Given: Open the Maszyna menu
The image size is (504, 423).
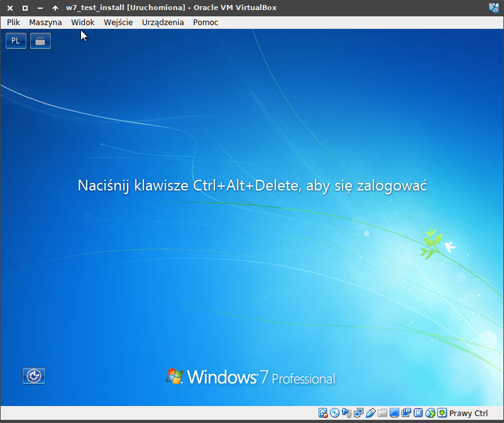Looking at the screenshot, I should pos(45,23).
